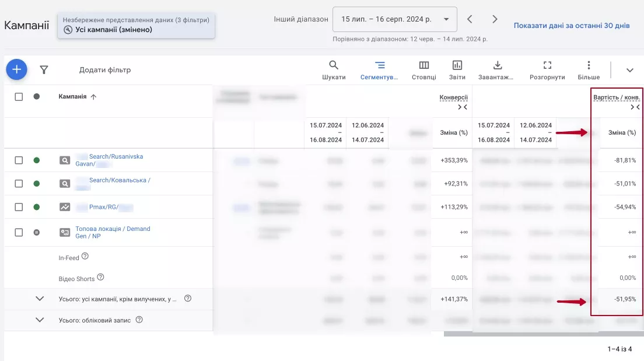This screenshot has width=644, height=361.
Task: Click the Конверсії column header
Action: click(453, 97)
